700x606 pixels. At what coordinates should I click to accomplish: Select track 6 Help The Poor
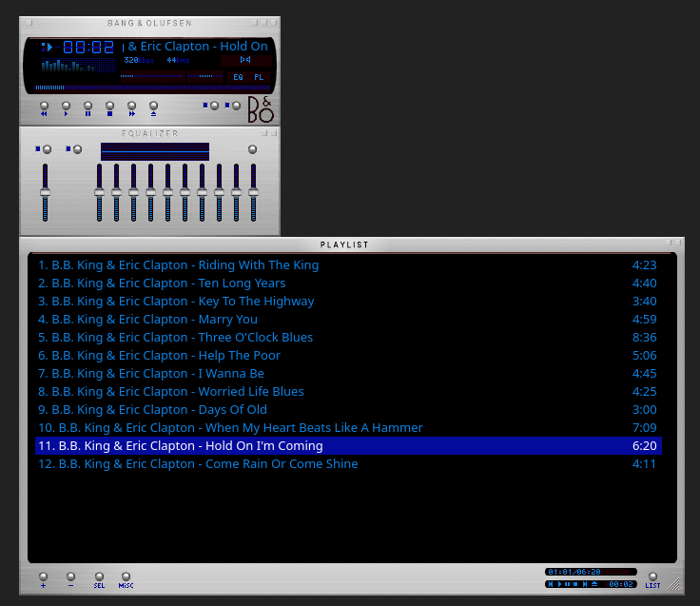[x=348, y=356]
